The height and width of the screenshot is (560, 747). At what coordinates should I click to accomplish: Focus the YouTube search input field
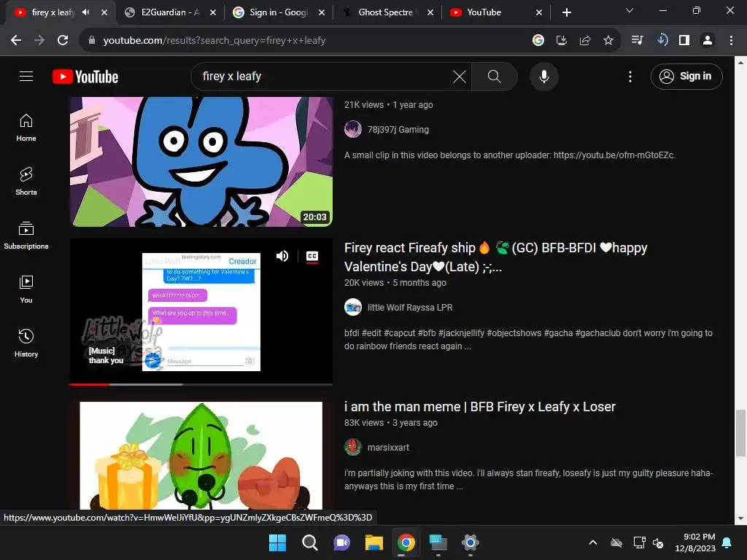click(x=324, y=76)
